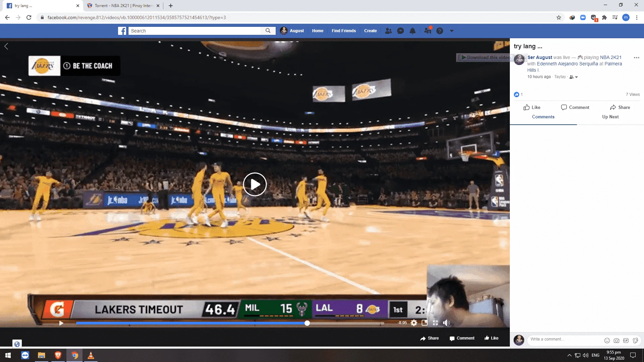
Task: Click Share in the right panel
Action: coord(620,107)
